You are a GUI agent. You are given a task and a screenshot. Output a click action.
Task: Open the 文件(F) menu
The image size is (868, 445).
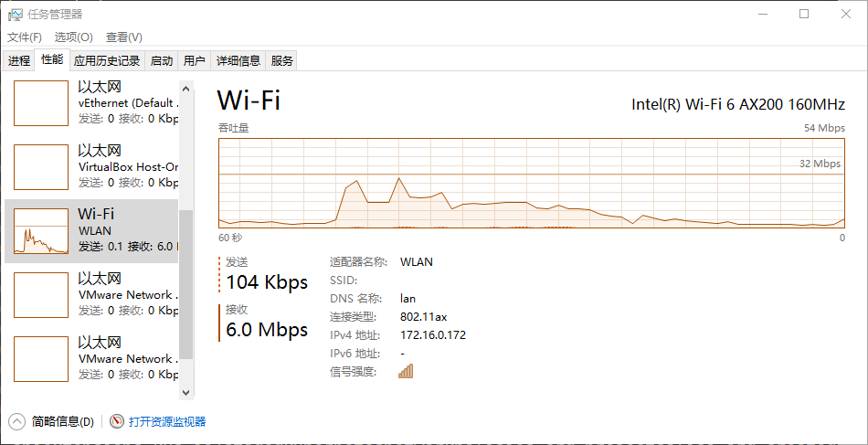(25, 37)
